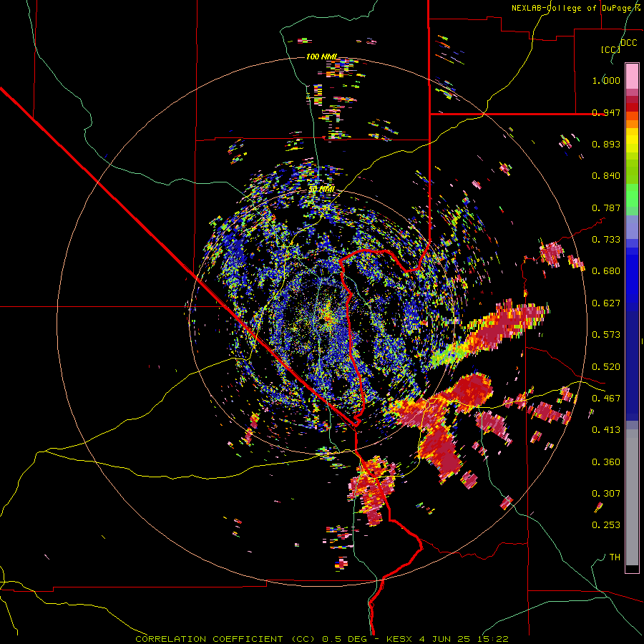This screenshot has height=644, width=644.
Task: Click the 0.627 color scale label
Action: [606, 303]
